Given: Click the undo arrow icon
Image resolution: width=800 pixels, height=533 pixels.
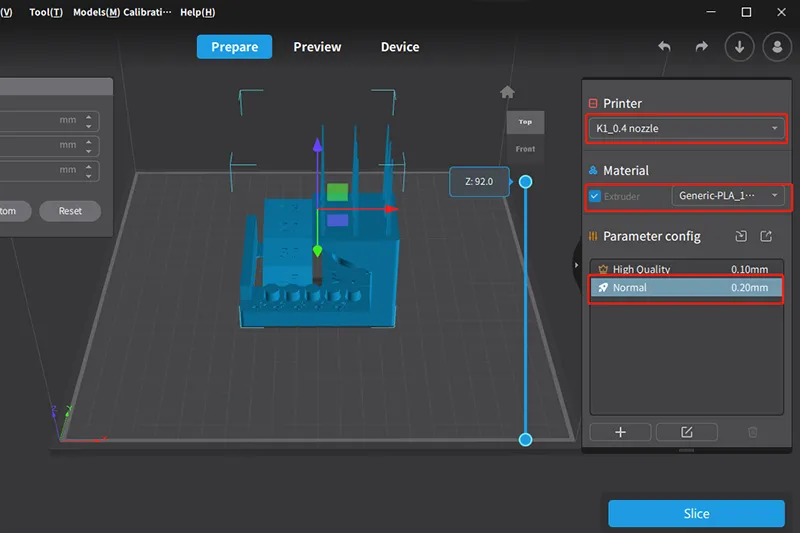Looking at the screenshot, I should 665,47.
